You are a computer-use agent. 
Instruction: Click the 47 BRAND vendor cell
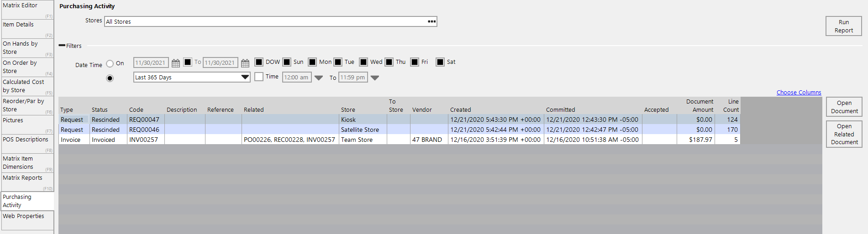429,140
